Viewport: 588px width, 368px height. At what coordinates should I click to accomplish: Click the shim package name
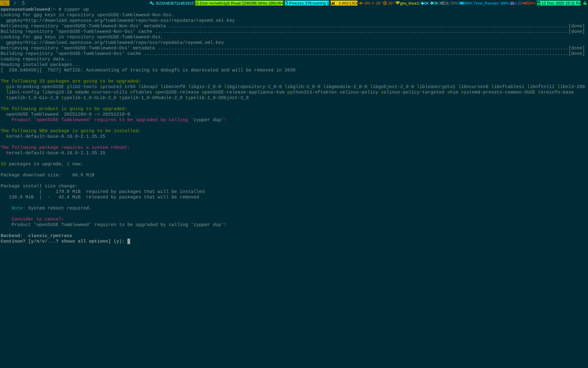[453, 92]
